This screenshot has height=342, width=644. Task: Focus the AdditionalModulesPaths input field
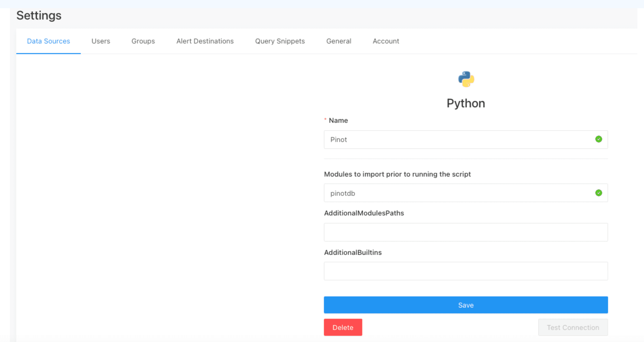pos(466,232)
